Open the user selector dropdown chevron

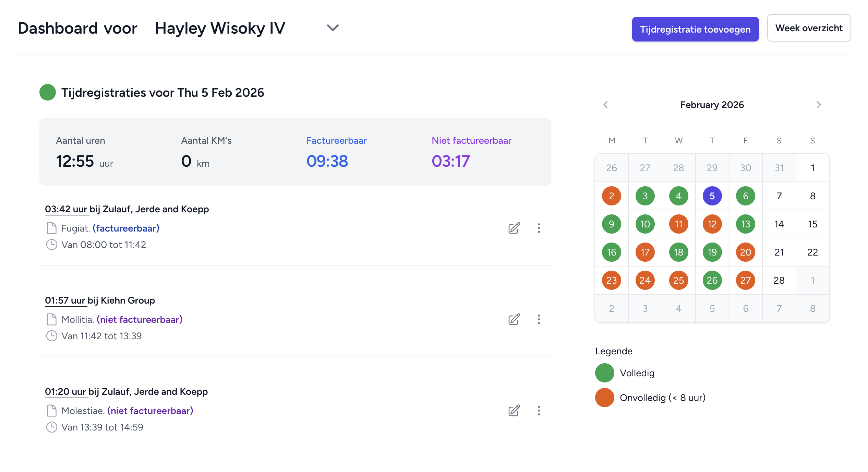[x=333, y=27]
